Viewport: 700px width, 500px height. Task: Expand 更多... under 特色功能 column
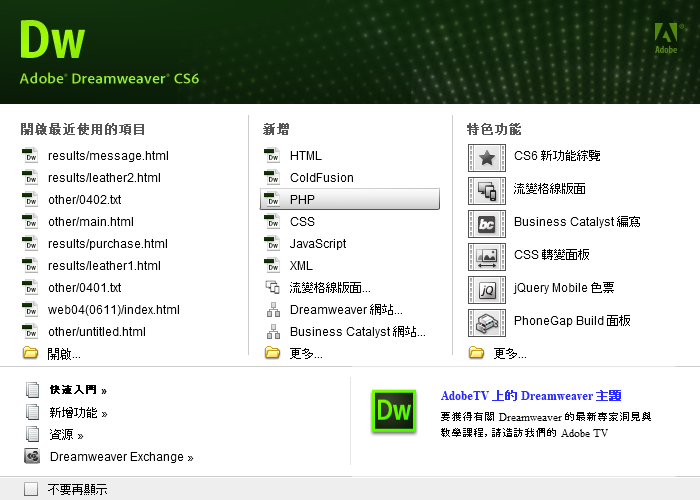tap(510, 354)
